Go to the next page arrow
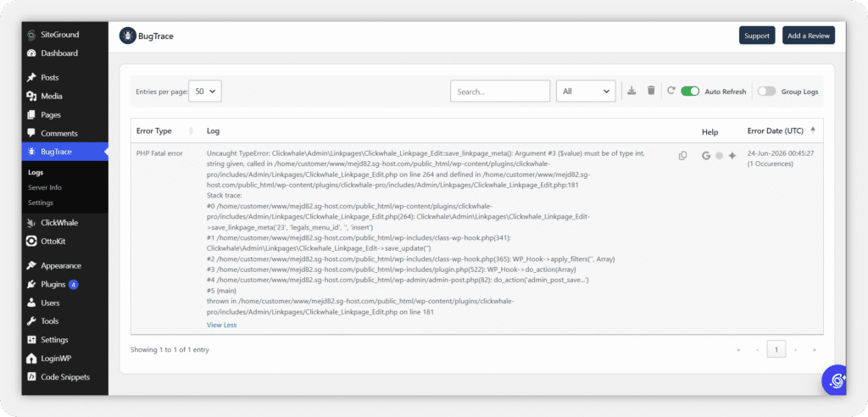This screenshot has width=868, height=417. 795,350
